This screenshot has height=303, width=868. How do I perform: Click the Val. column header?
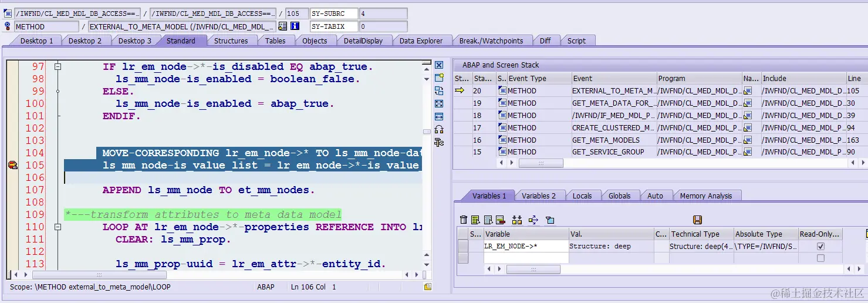pos(610,234)
